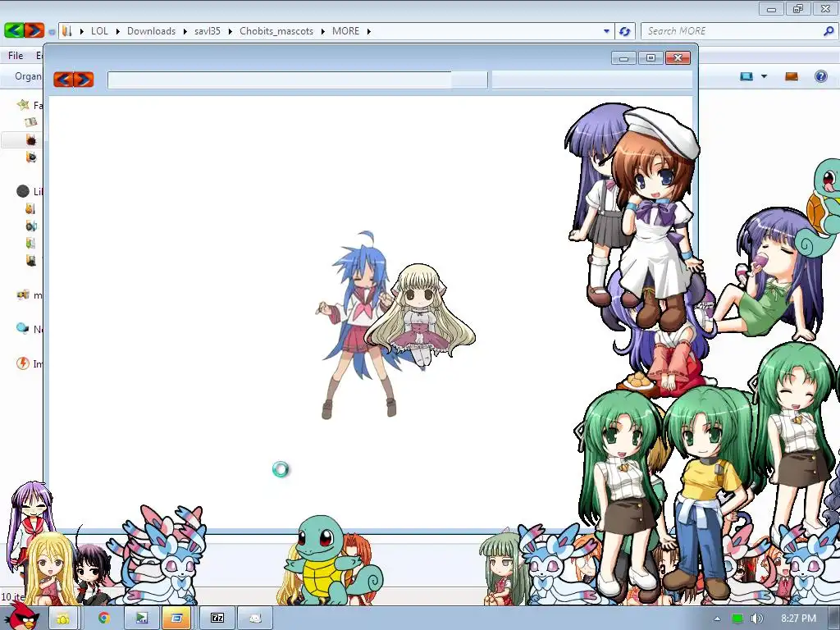Image resolution: width=840 pixels, height=630 pixels.
Task: Select MORE in the address breadcrumb
Action: 345,31
